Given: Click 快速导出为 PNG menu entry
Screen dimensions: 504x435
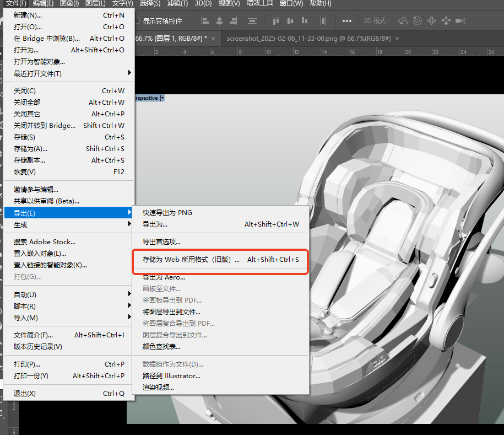Looking at the screenshot, I should tap(167, 213).
